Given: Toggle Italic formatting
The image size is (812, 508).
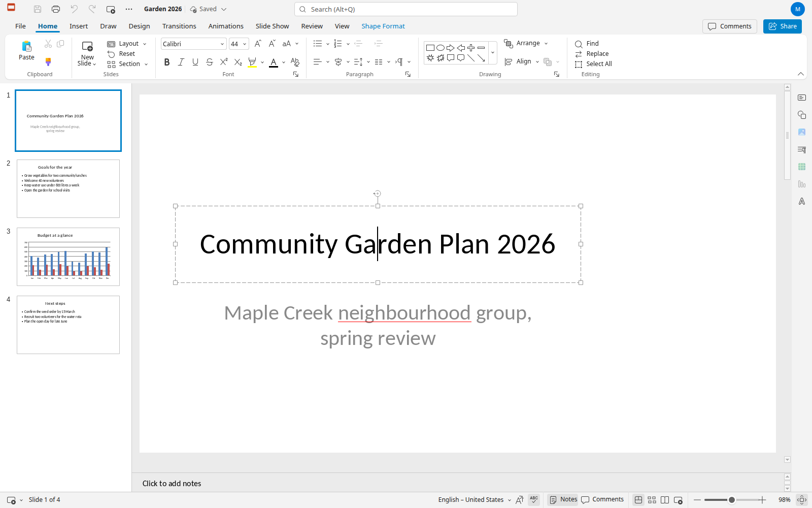Looking at the screenshot, I should [181, 62].
